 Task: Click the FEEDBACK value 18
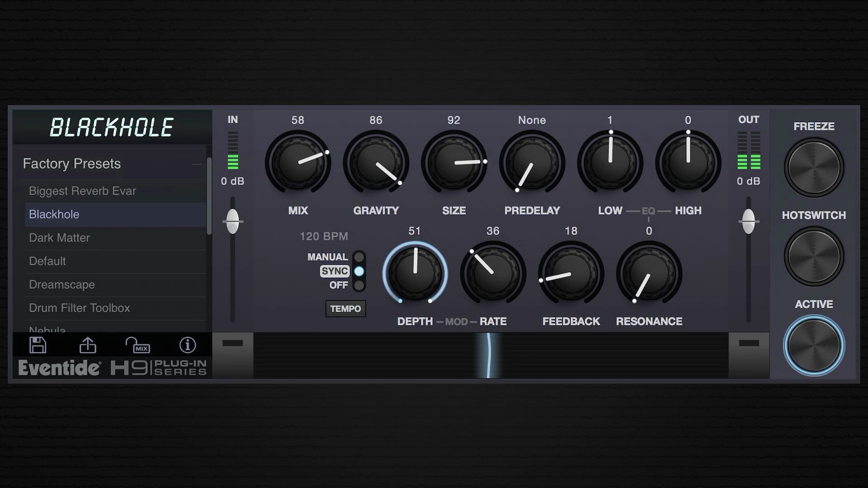[x=571, y=231]
